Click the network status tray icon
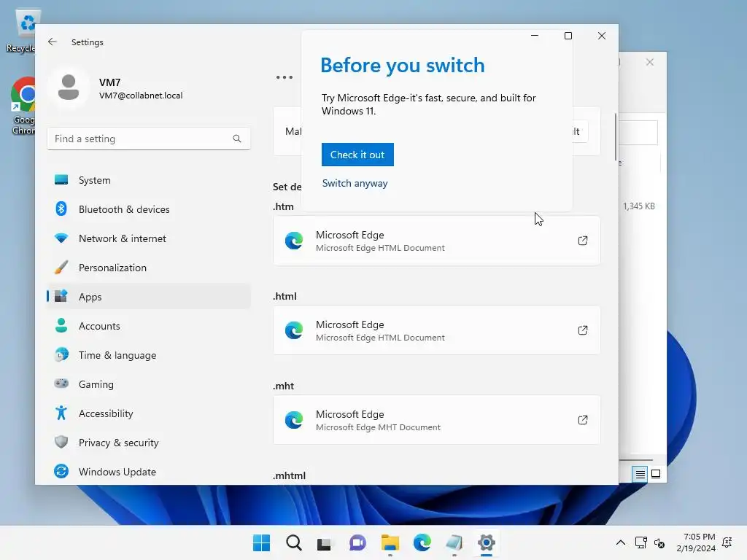Screen dimensions: 747x560 640,542
